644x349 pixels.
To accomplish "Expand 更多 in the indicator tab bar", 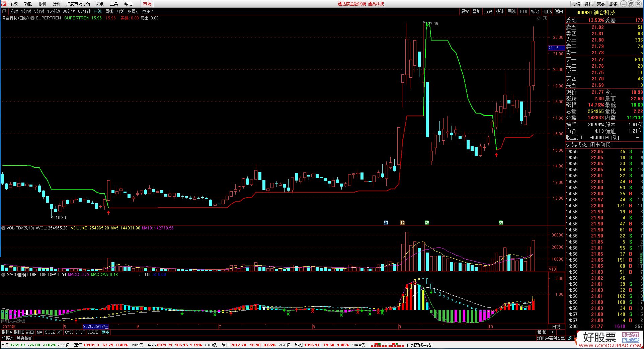I will click(x=105, y=332).
